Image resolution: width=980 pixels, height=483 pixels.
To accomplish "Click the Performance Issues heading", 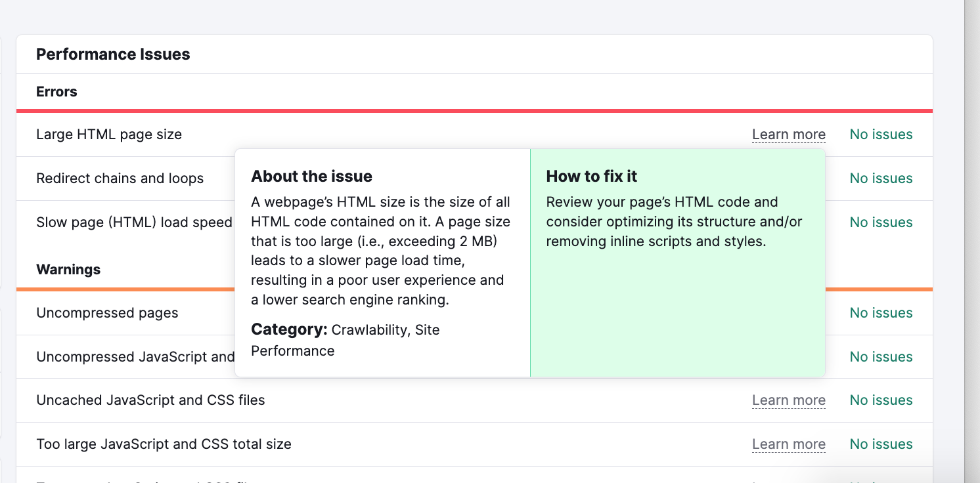I will pos(113,54).
